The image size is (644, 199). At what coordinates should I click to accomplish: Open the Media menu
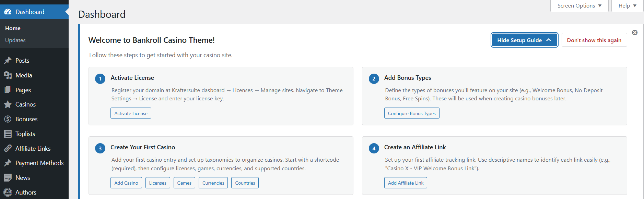tap(34, 75)
